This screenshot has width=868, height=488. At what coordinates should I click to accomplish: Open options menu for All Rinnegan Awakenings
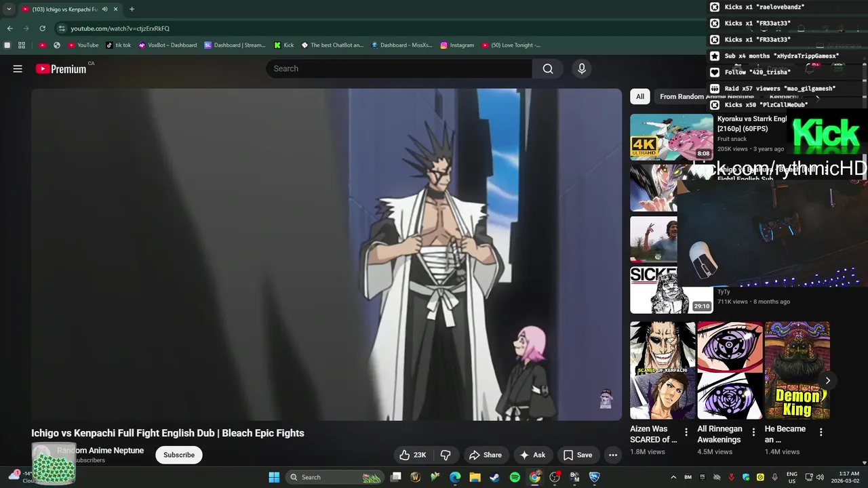pyautogui.click(x=753, y=432)
